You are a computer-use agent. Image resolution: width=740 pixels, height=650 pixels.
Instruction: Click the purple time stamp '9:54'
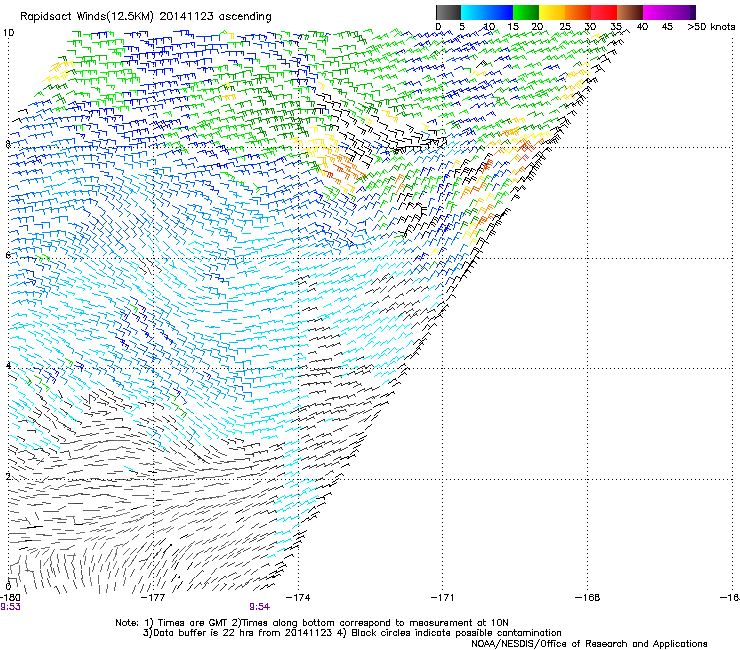tap(260, 607)
